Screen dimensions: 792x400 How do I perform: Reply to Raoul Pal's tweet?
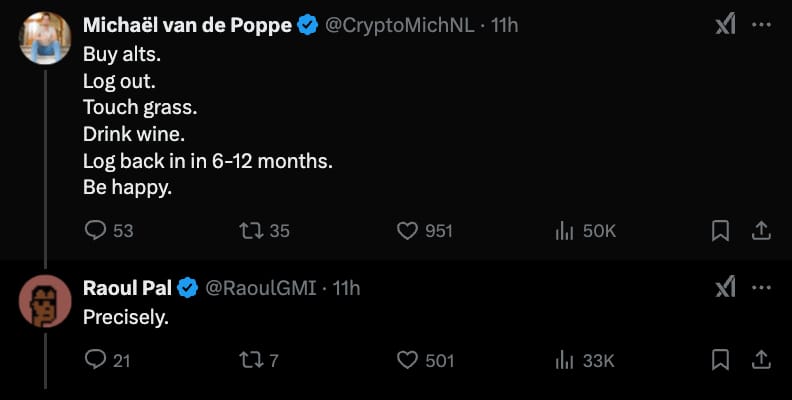[x=96, y=360]
